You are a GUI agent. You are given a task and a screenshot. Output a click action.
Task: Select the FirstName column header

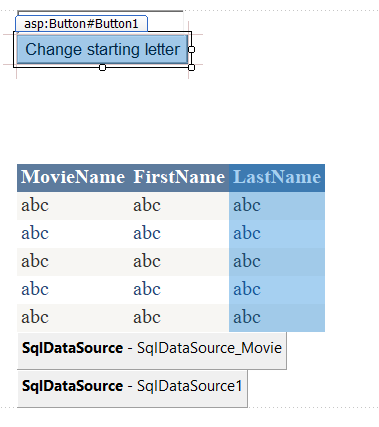point(179,177)
